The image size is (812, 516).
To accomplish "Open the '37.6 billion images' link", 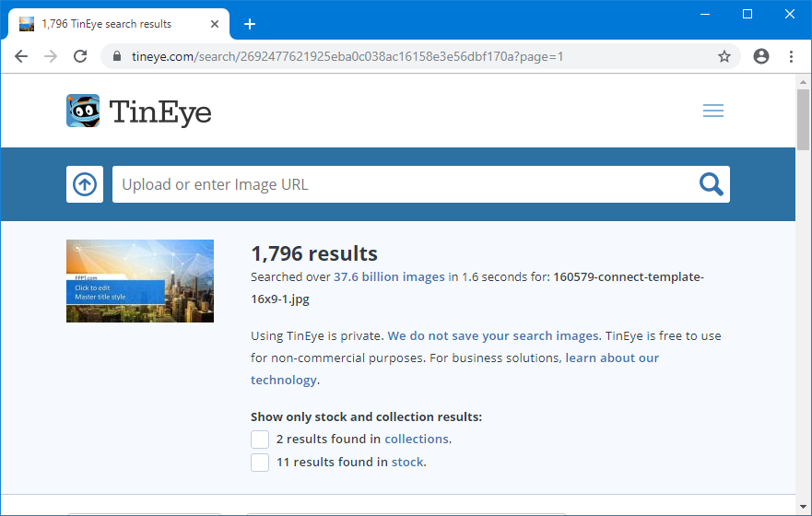I will point(389,276).
